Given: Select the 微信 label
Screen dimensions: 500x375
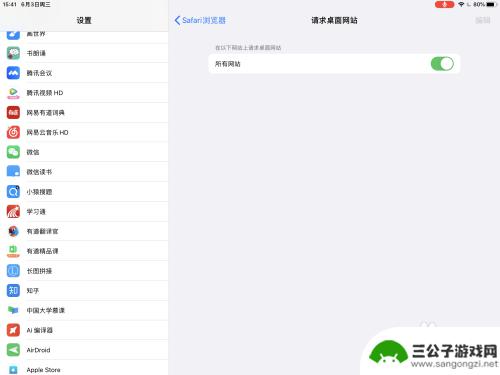Looking at the screenshot, I should [33, 152].
